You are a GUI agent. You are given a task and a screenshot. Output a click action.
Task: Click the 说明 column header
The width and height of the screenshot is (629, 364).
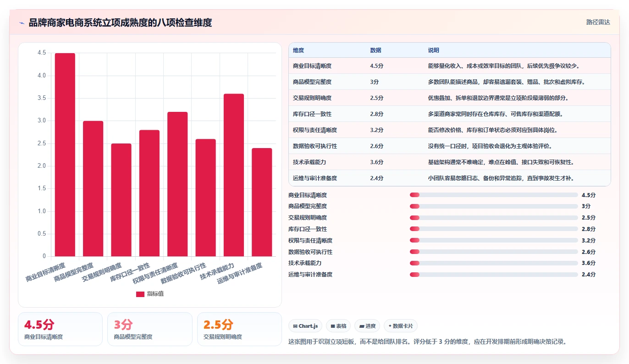pyautogui.click(x=434, y=50)
